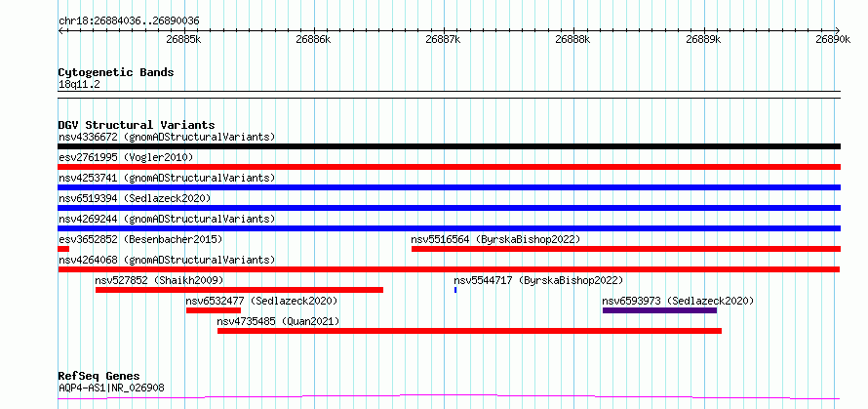This screenshot has height=409, width=868.
Task: Select the red nsv4735485 Quan2021 bar
Action: click(469, 331)
